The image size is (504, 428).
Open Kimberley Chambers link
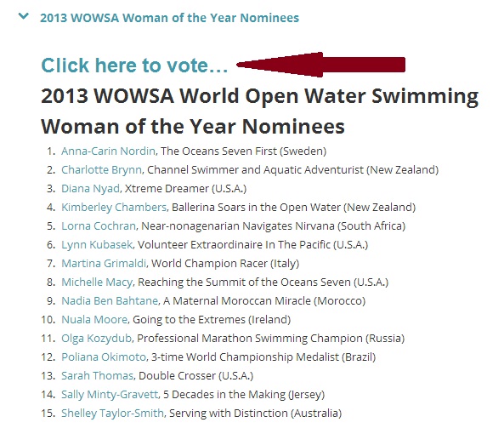click(x=114, y=207)
